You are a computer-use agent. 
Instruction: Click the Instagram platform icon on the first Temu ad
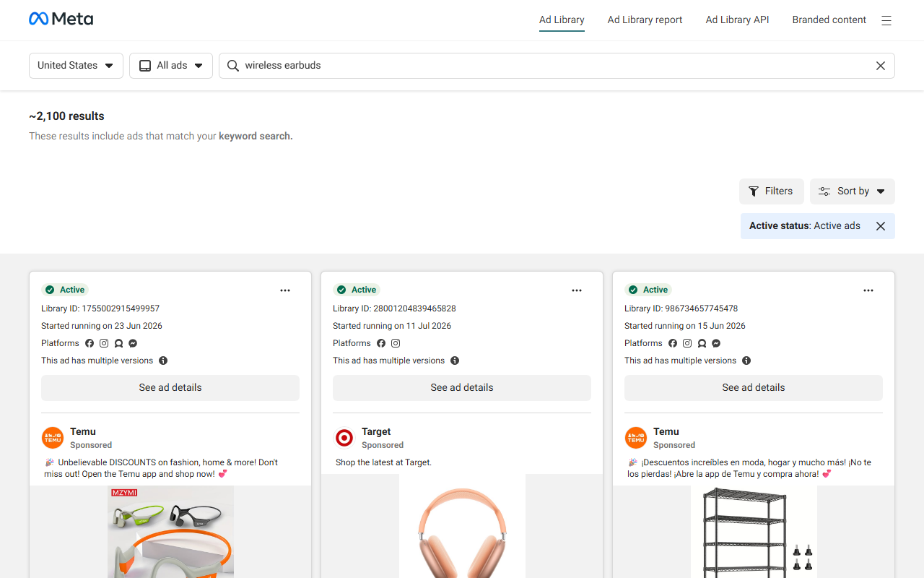tap(104, 343)
